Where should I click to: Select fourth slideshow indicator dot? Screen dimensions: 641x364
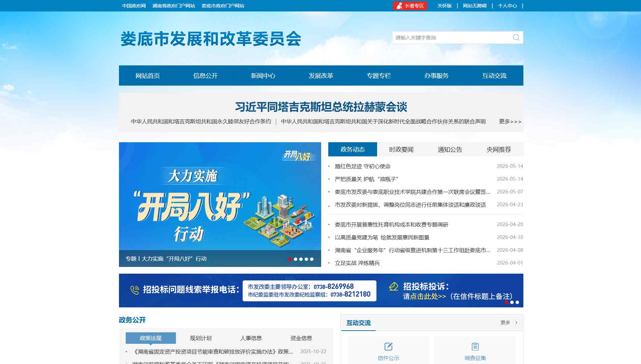pyautogui.click(x=306, y=259)
